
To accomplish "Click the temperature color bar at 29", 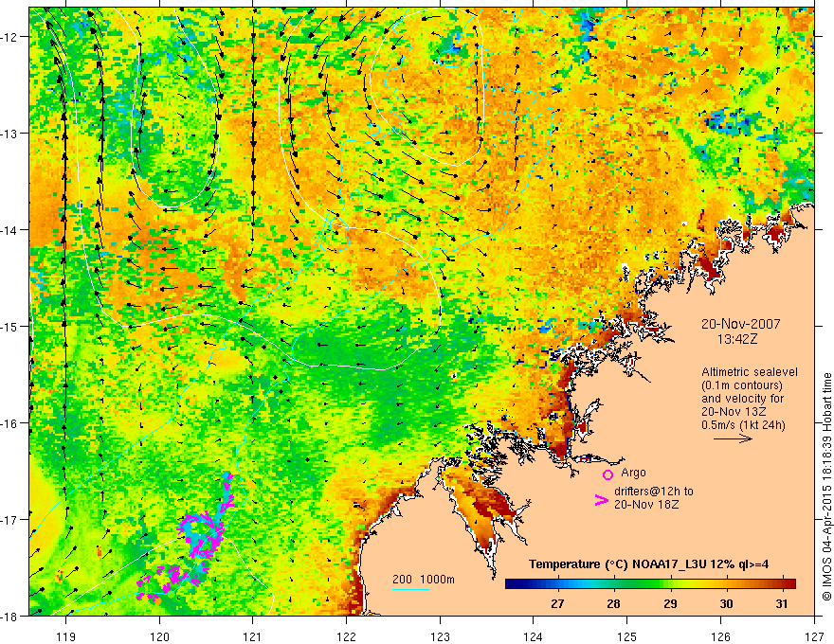I will coord(670,584).
